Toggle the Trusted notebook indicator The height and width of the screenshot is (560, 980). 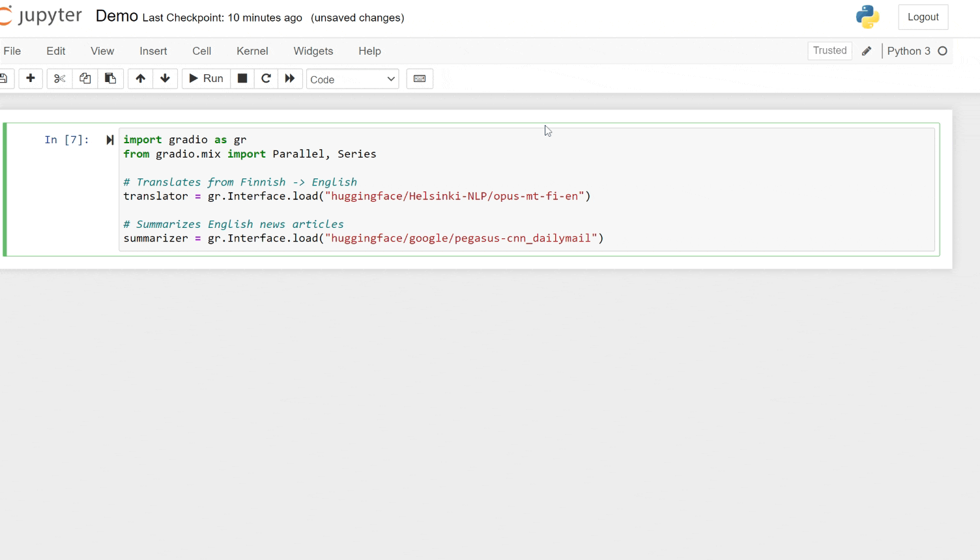coord(829,51)
